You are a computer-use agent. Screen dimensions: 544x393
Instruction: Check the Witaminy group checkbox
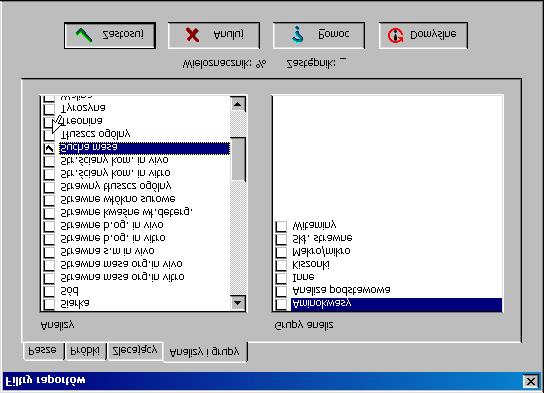click(281, 227)
